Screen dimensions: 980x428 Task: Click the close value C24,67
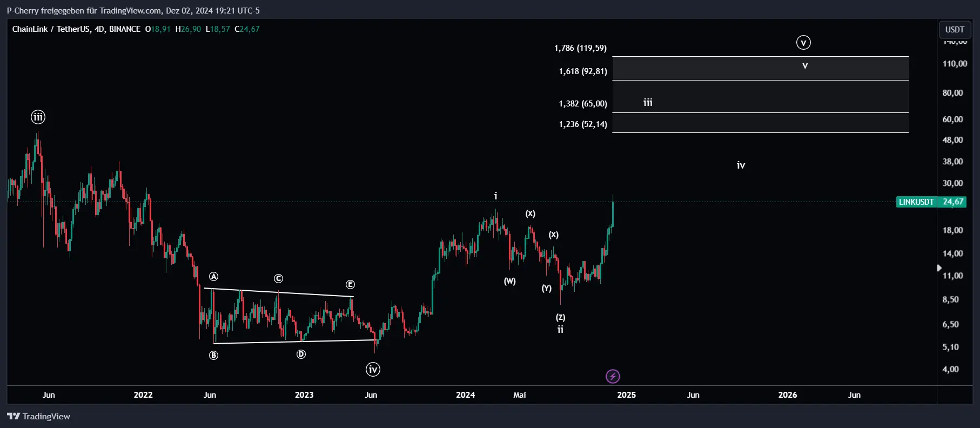pos(247,29)
